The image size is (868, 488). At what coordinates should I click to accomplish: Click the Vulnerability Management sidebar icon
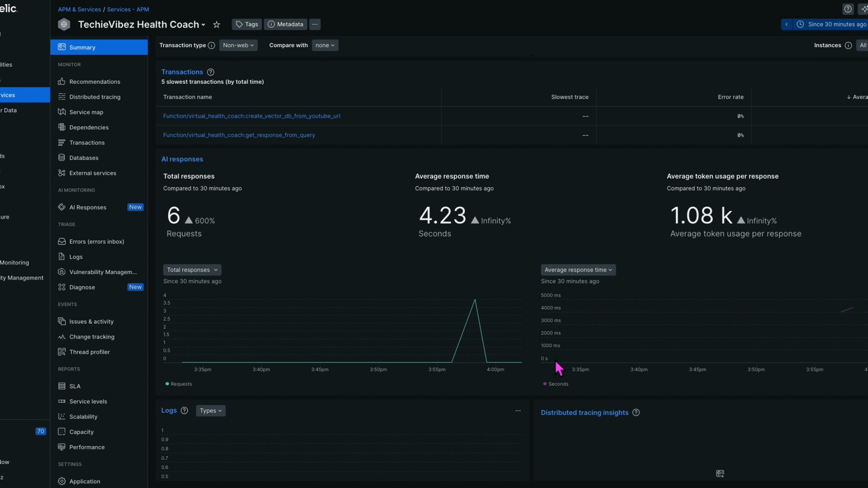[62, 272]
